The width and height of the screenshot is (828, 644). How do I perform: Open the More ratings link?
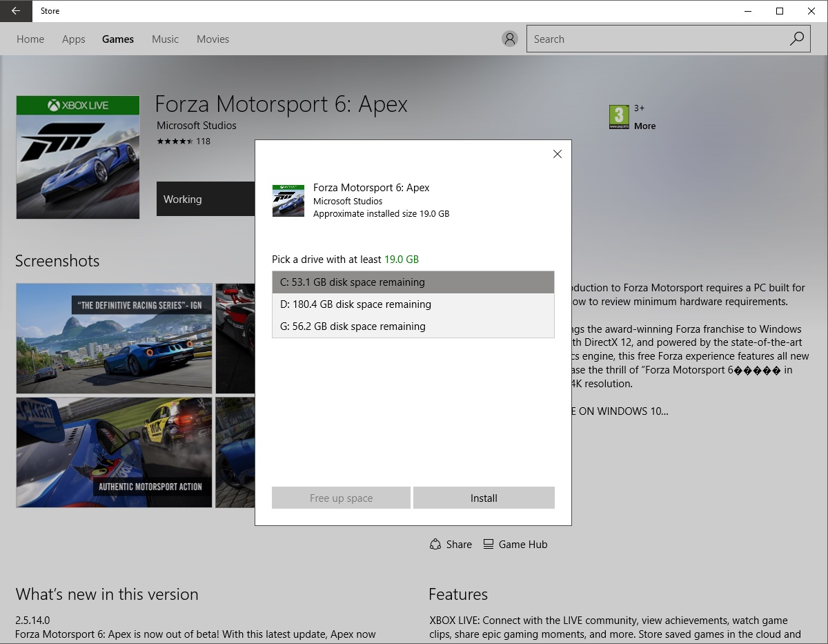(644, 126)
